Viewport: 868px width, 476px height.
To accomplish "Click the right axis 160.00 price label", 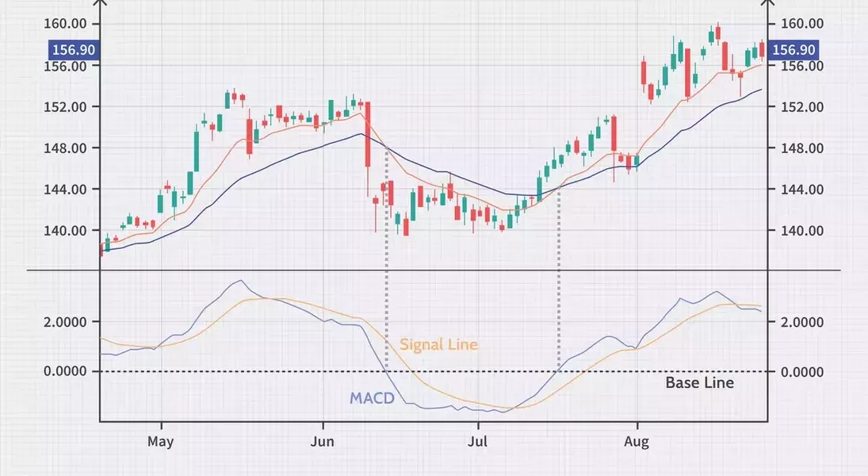I will 802,24.
